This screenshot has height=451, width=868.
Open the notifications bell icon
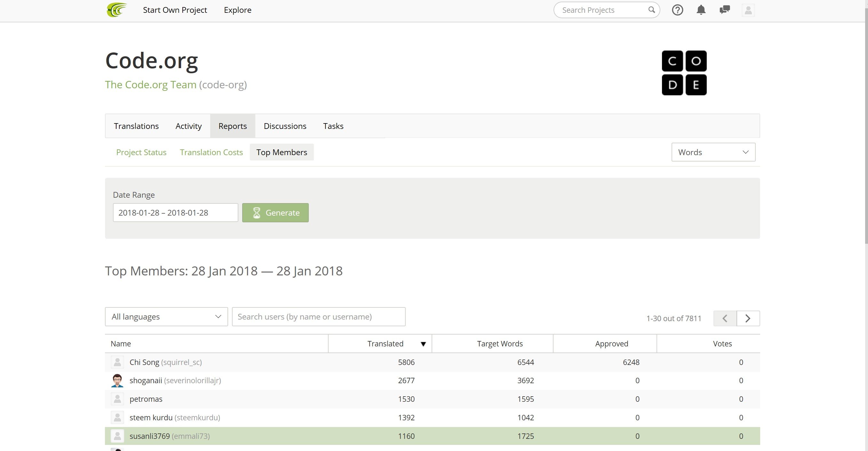coord(701,10)
